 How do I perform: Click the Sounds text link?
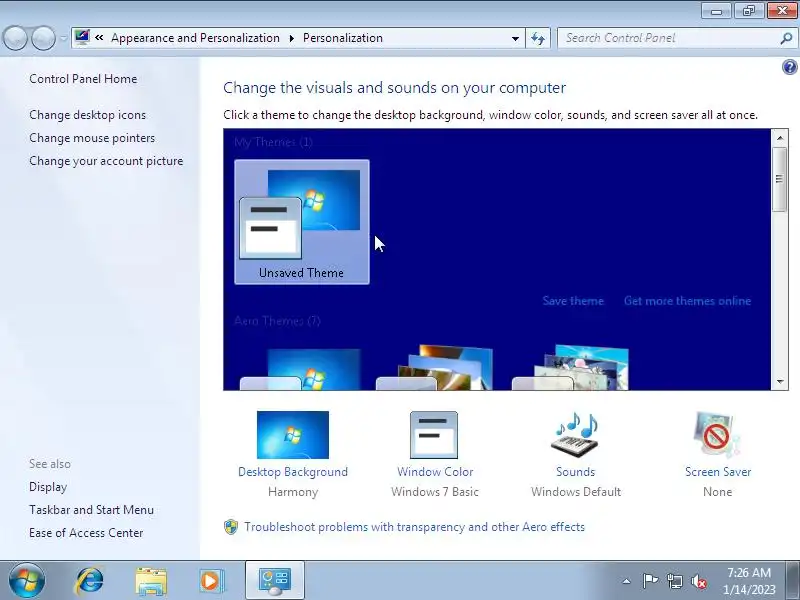pos(576,472)
